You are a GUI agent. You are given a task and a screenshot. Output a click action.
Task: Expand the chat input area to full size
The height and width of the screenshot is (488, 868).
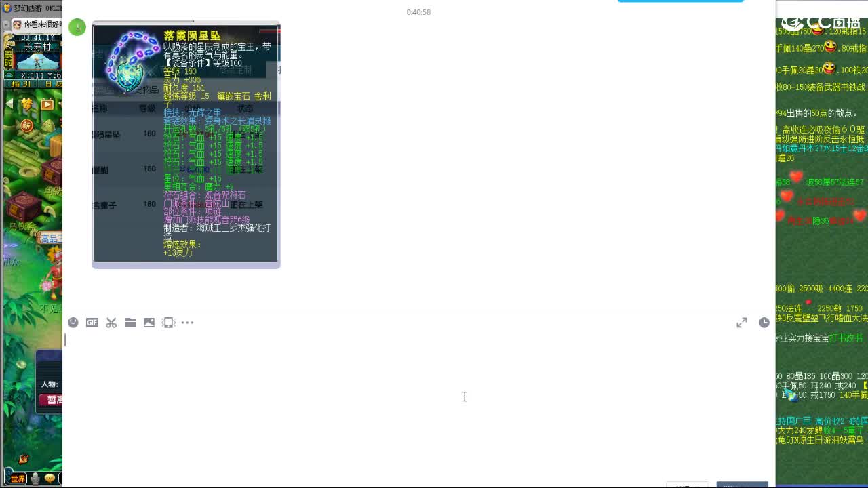pos(742,323)
